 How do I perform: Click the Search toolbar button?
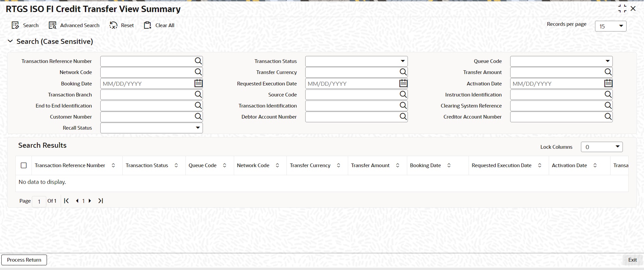point(25,25)
